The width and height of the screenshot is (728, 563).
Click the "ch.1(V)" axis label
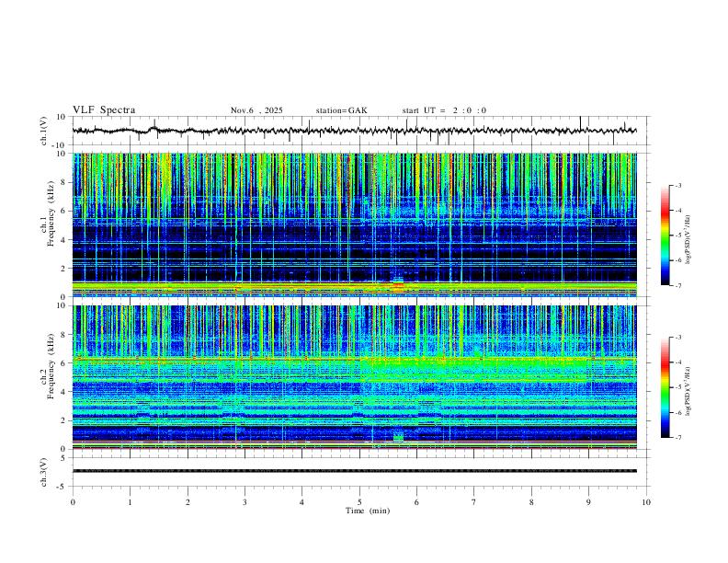point(44,131)
